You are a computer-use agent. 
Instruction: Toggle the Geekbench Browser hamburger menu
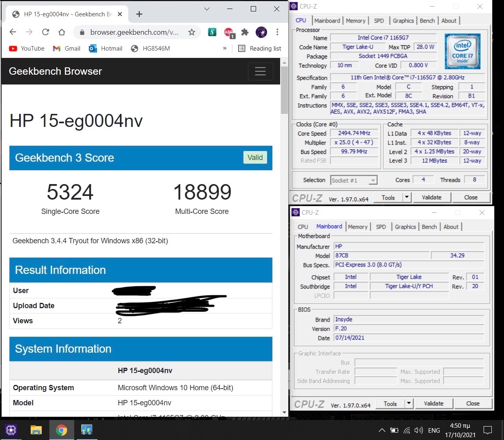pos(261,71)
